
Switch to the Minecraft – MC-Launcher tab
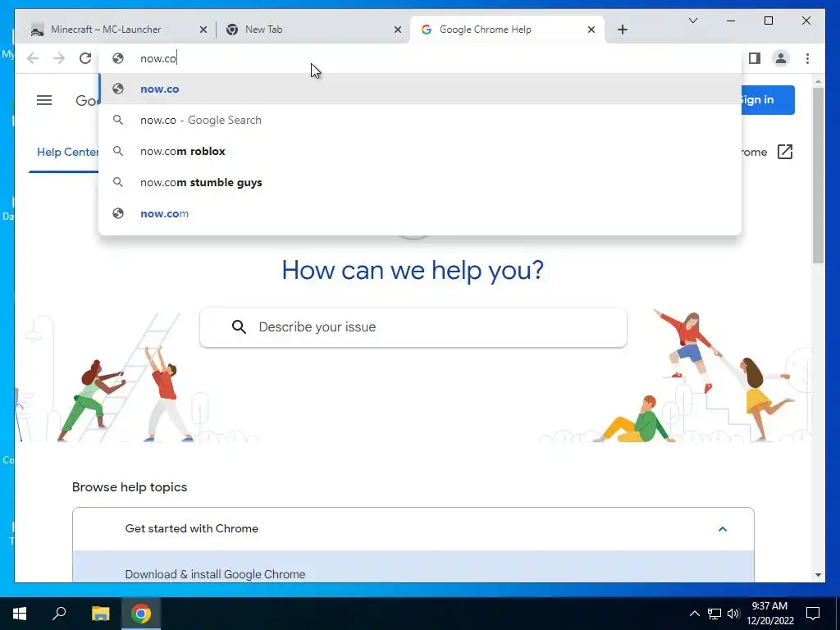[x=116, y=30]
